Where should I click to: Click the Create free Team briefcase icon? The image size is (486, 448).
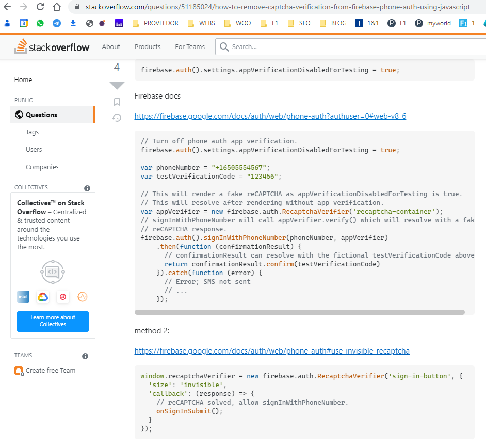[19, 371]
